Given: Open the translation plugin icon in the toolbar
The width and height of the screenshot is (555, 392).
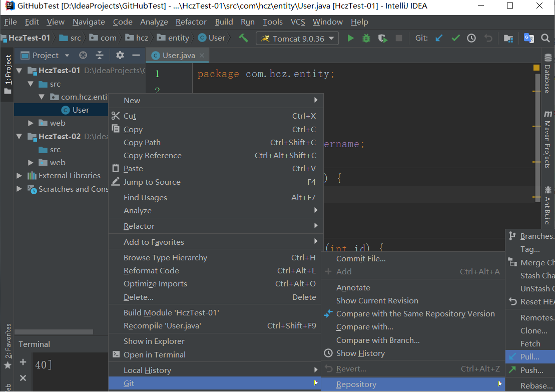Looking at the screenshot, I should [529, 38].
